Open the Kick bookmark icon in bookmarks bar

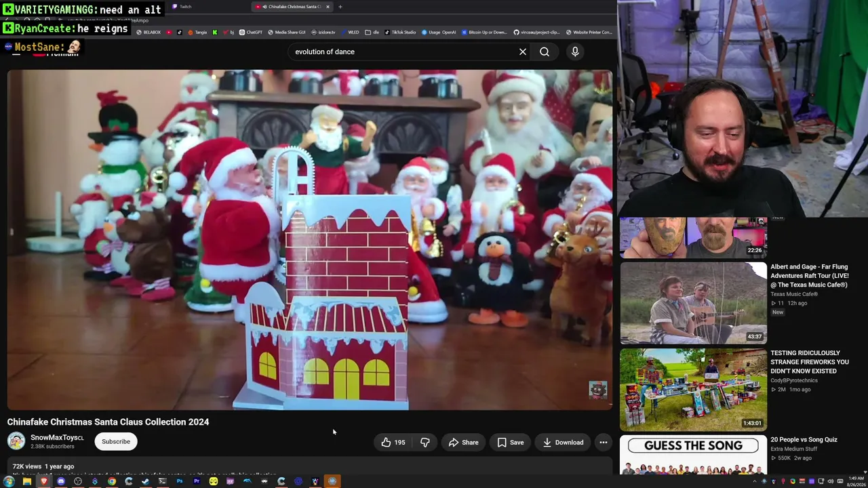tap(215, 32)
